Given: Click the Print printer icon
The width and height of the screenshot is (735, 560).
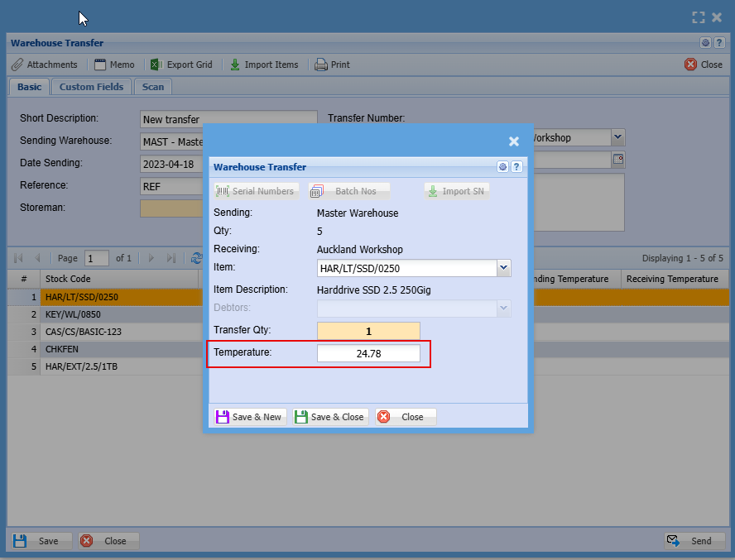Looking at the screenshot, I should pyautogui.click(x=321, y=65).
